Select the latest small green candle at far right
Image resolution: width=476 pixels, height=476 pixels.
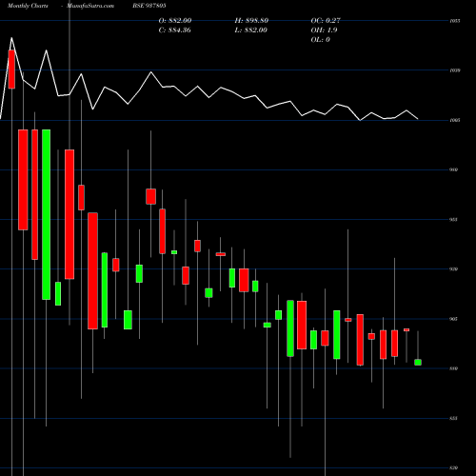(x=418, y=363)
